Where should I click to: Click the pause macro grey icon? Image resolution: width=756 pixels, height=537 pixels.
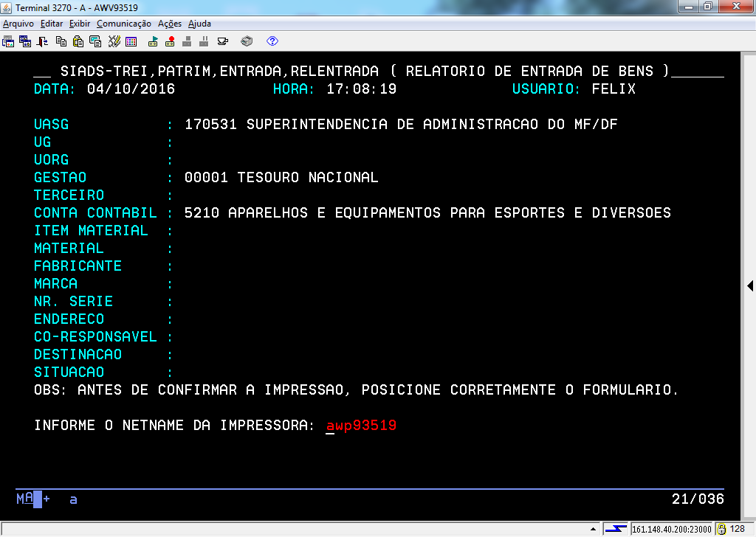[204, 41]
